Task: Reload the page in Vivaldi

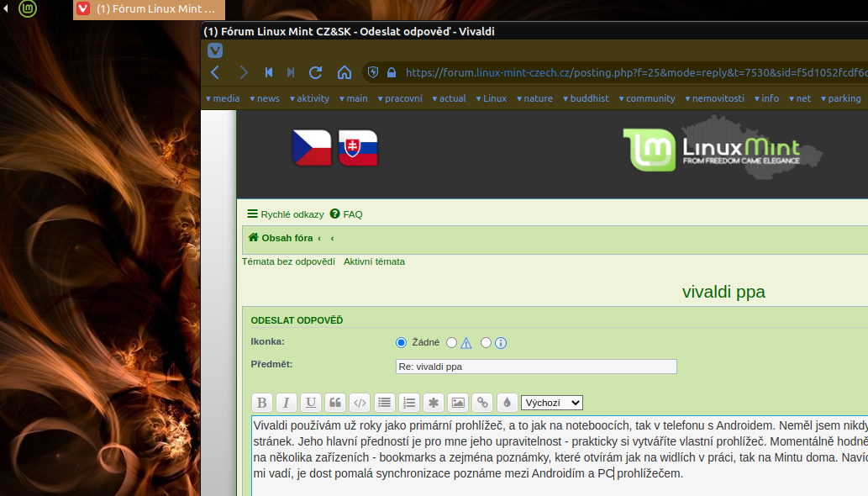Action: click(316, 72)
